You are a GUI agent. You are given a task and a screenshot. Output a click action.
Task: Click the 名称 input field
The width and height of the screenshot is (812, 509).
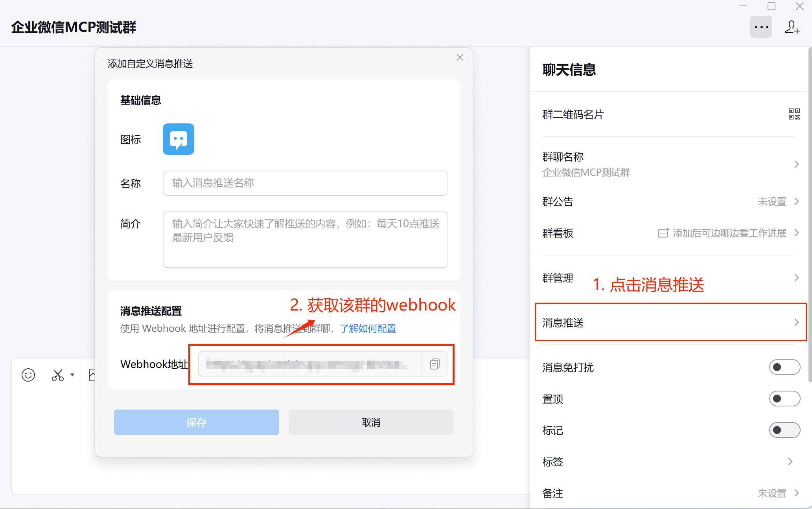point(305,183)
